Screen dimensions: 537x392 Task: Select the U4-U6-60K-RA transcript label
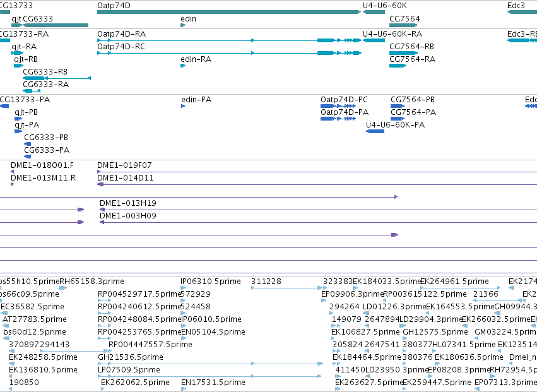pyautogui.click(x=392, y=34)
